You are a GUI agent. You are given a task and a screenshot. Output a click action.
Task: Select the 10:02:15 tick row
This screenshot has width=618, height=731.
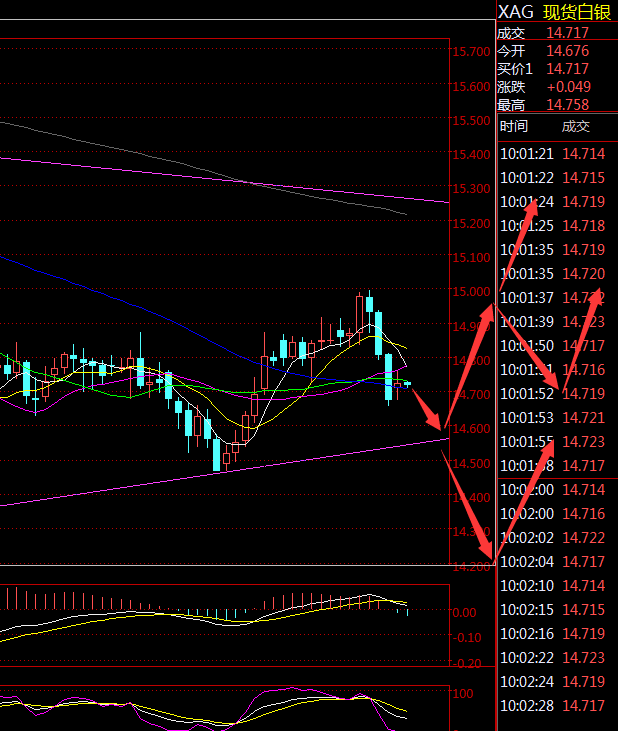(x=552, y=610)
